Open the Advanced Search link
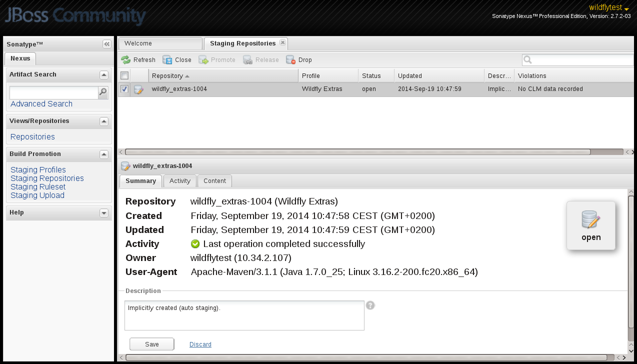The height and width of the screenshot is (364, 637). click(41, 104)
